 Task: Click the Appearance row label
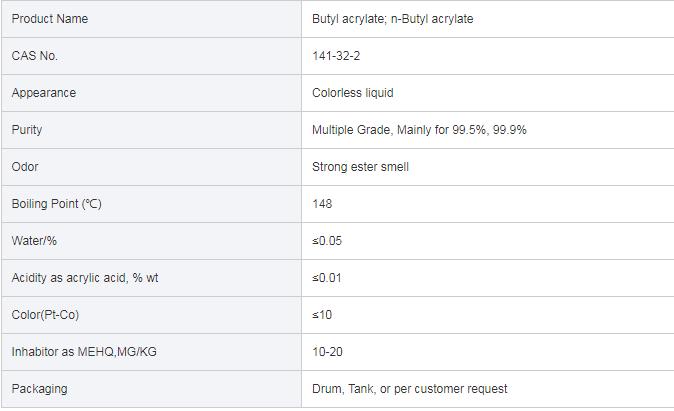coord(44,93)
